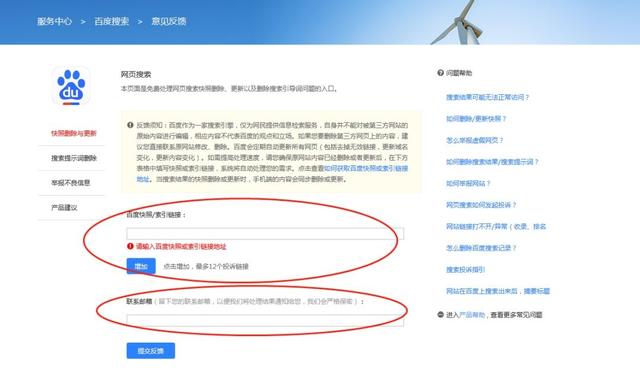Click error text 请输入百度快照或索引链接地址
Viewport: 640px width, 390px height.
pos(181,246)
